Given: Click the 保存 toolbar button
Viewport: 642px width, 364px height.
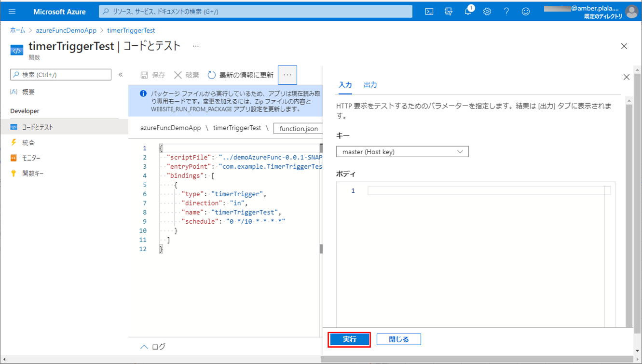Looking at the screenshot, I should pos(153,75).
